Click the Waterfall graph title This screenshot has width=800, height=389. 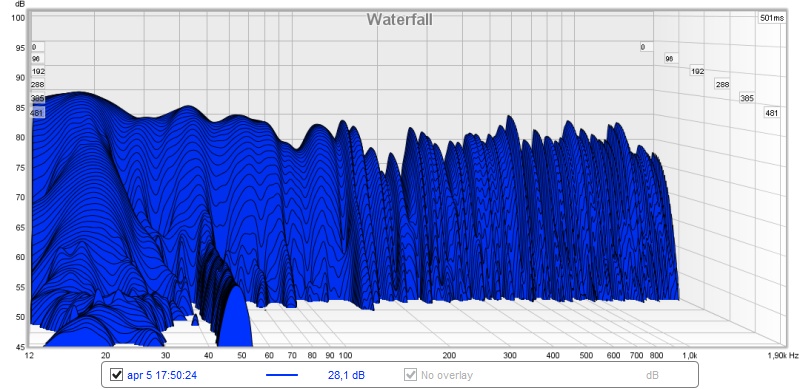pyautogui.click(x=400, y=19)
